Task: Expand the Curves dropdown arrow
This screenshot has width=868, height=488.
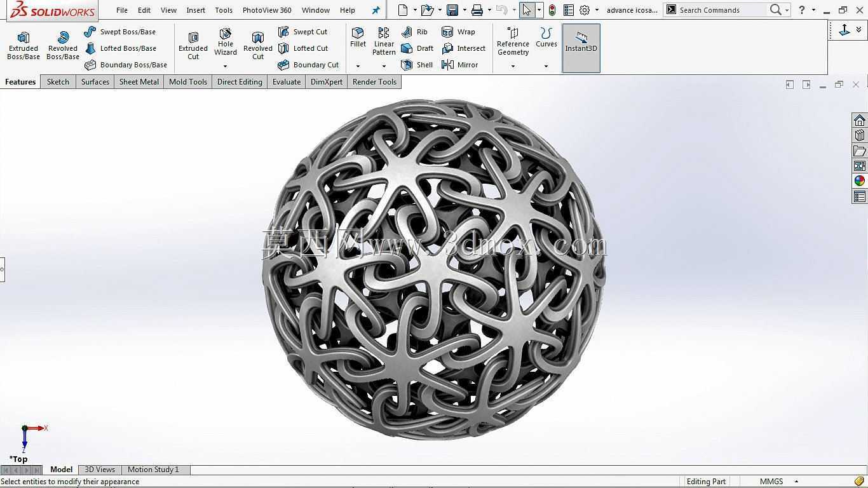Action: click(546, 66)
